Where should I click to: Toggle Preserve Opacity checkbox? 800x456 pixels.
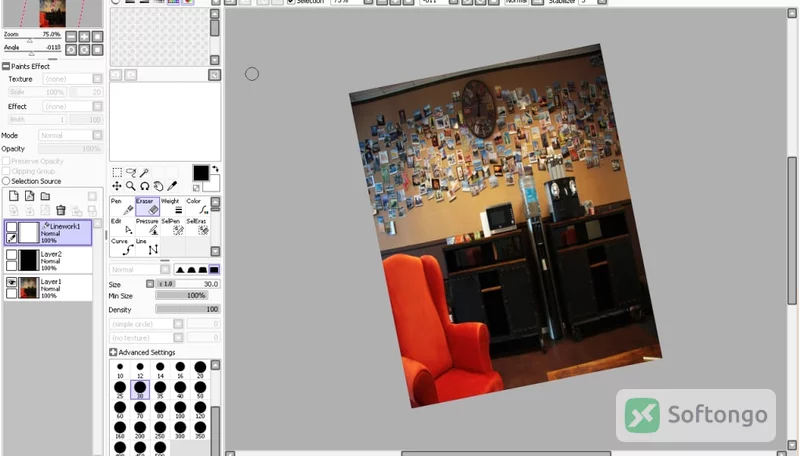(6, 161)
